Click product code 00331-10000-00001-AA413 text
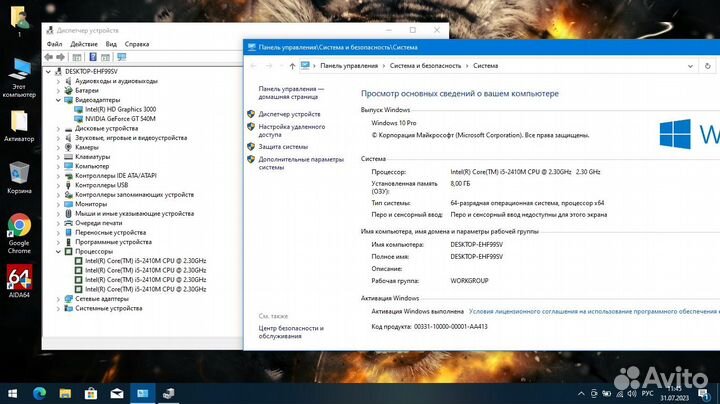This screenshot has width=720, height=404. tap(450, 327)
